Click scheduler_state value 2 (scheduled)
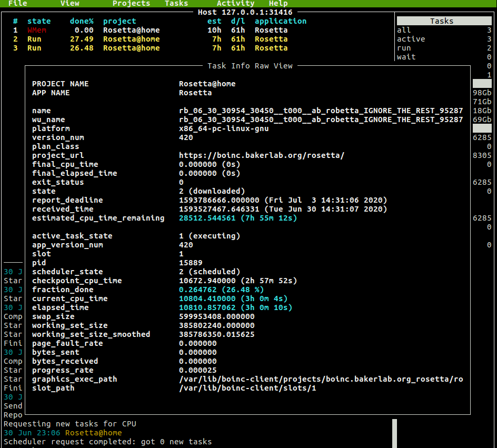The height and width of the screenshot is (448, 497). click(x=210, y=272)
